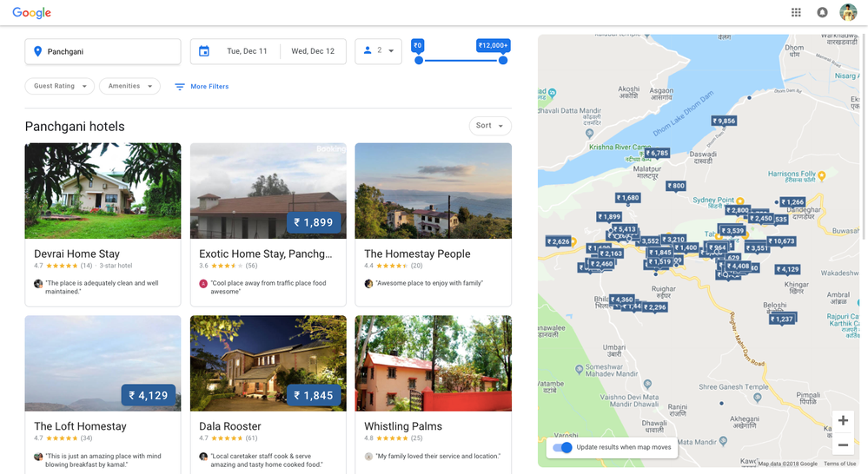Screen dimensions: 868x474
Task: Select the Wed, Dec 12 check-out date
Action: pos(313,51)
